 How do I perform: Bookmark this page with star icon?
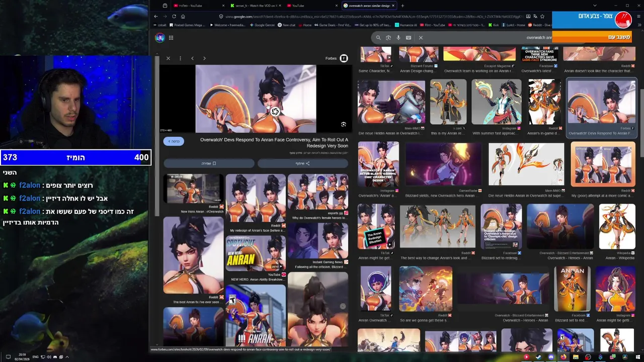point(542,17)
